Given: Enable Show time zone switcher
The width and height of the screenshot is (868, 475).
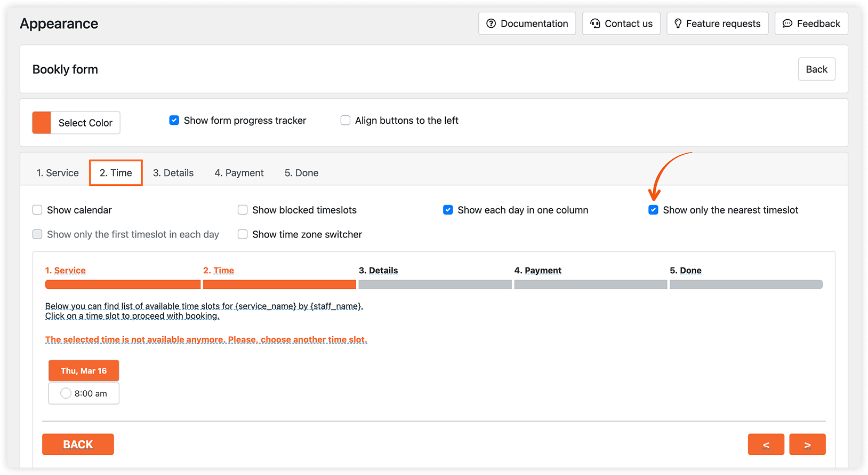Looking at the screenshot, I should [x=243, y=234].
